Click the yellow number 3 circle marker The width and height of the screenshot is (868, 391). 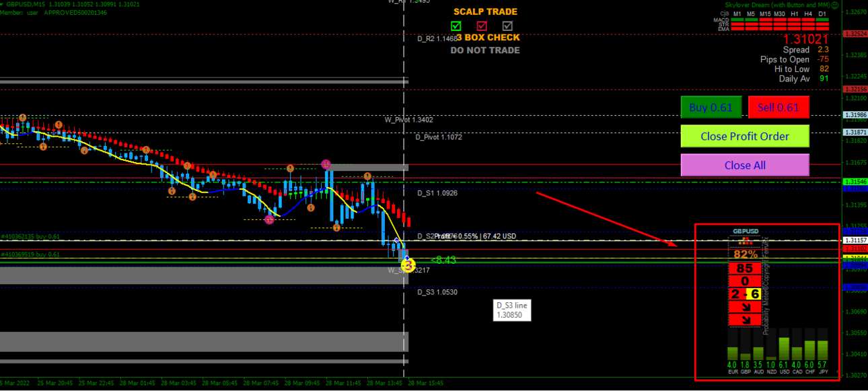pyautogui.click(x=408, y=265)
